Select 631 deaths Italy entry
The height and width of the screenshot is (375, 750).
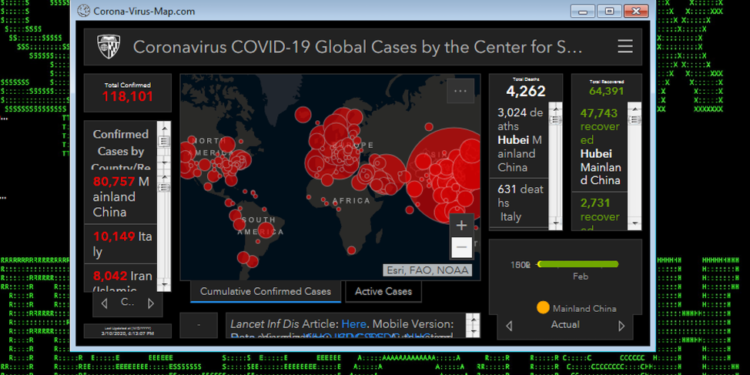[x=519, y=203]
